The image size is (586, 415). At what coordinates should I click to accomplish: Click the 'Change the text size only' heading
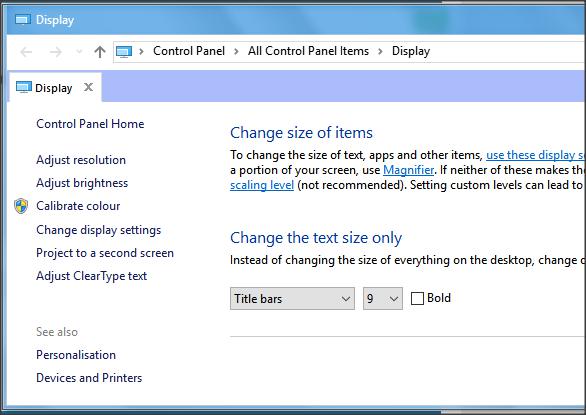316,238
